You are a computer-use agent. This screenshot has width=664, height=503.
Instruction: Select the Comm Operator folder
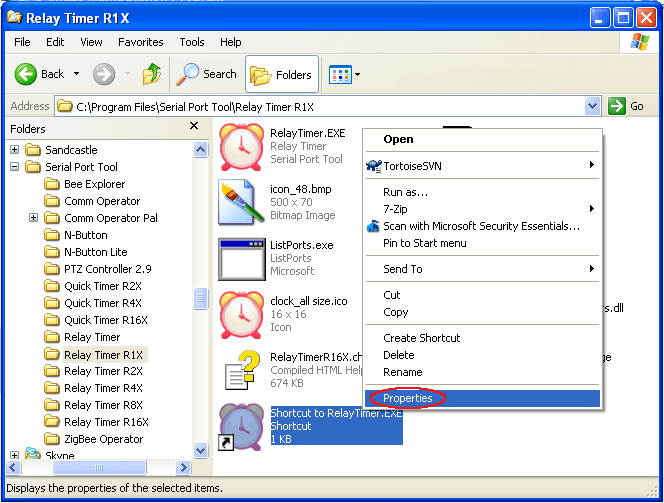(x=102, y=201)
